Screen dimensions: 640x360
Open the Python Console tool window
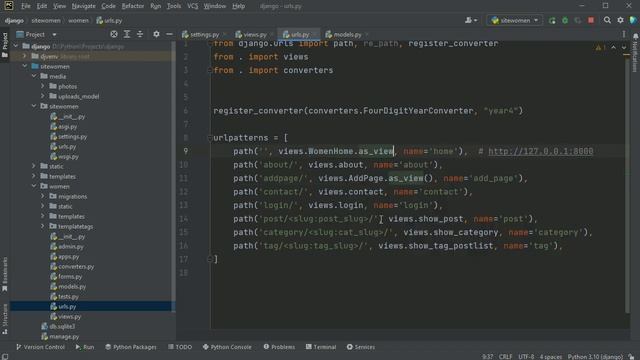pyautogui.click(x=227, y=347)
